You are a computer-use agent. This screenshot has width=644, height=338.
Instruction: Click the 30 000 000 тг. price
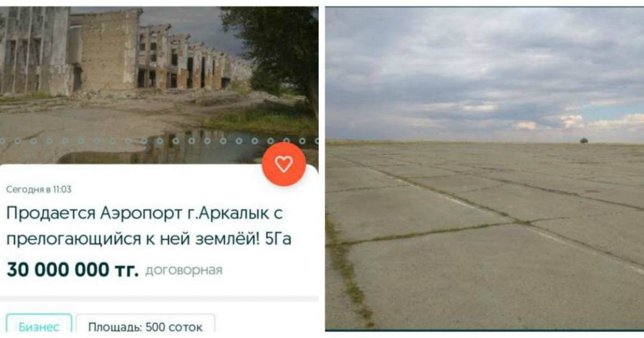pyautogui.click(x=72, y=270)
